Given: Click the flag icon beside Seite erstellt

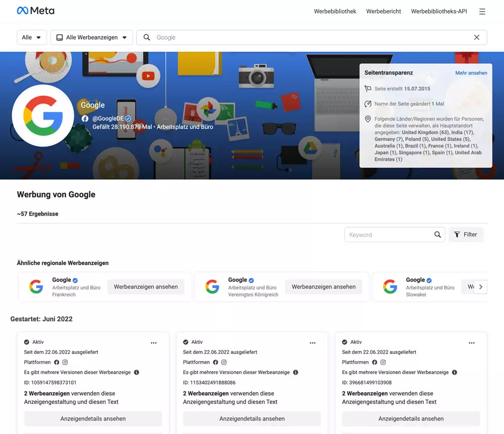Looking at the screenshot, I should pos(368,89).
